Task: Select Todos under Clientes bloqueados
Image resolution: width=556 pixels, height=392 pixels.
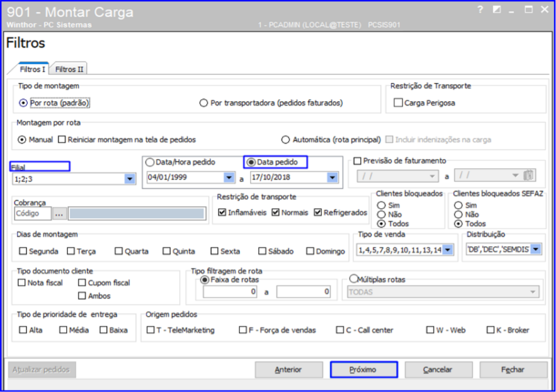Action: point(382,224)
